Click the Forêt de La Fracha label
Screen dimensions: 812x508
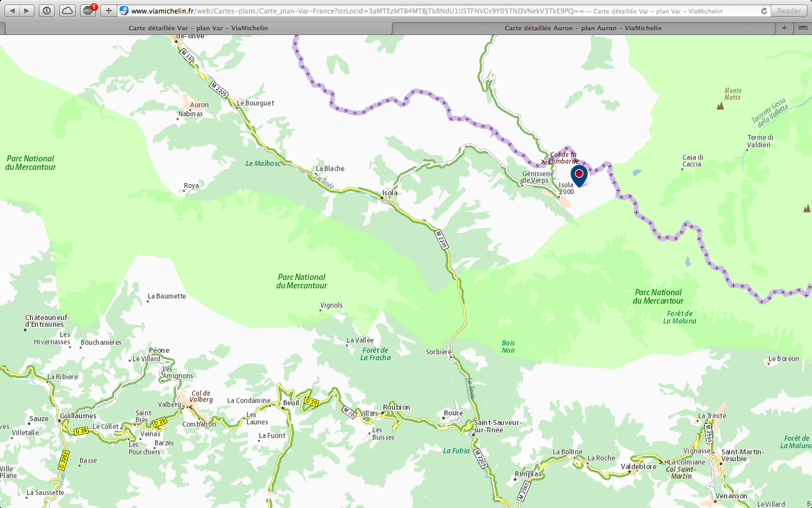pos(376,354)
